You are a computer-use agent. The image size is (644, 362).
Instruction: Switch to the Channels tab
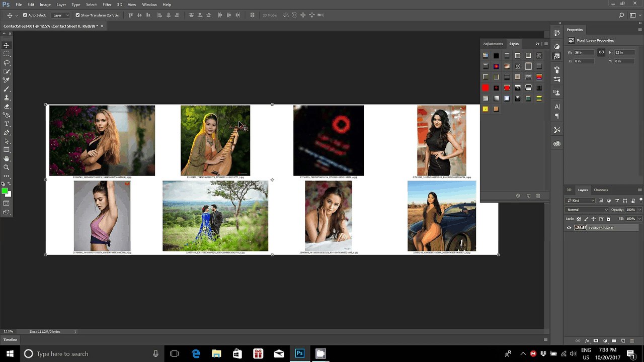click(601, 190)
